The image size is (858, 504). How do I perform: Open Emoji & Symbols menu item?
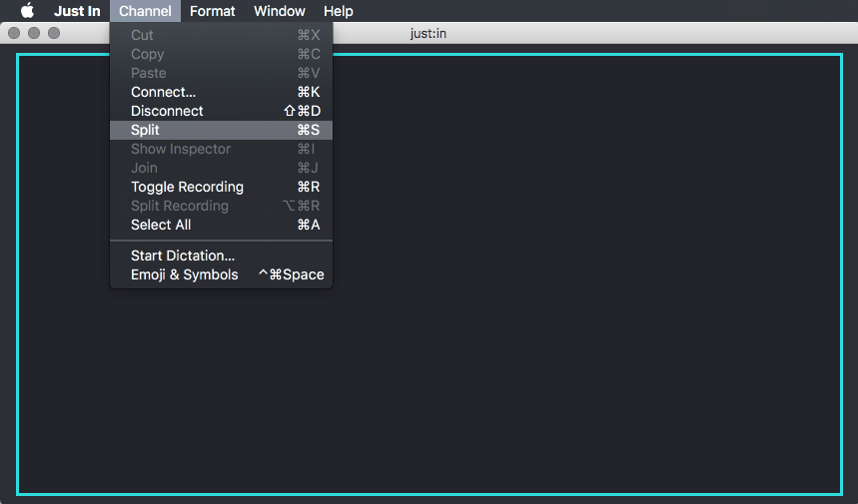pos(221,275)
